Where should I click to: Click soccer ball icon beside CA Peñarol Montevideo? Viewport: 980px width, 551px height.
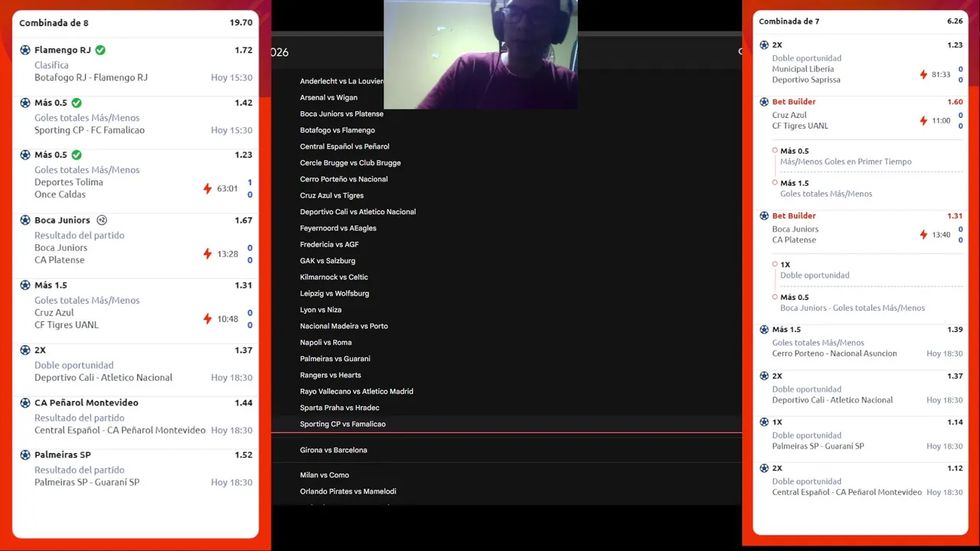tap(25, 403)
